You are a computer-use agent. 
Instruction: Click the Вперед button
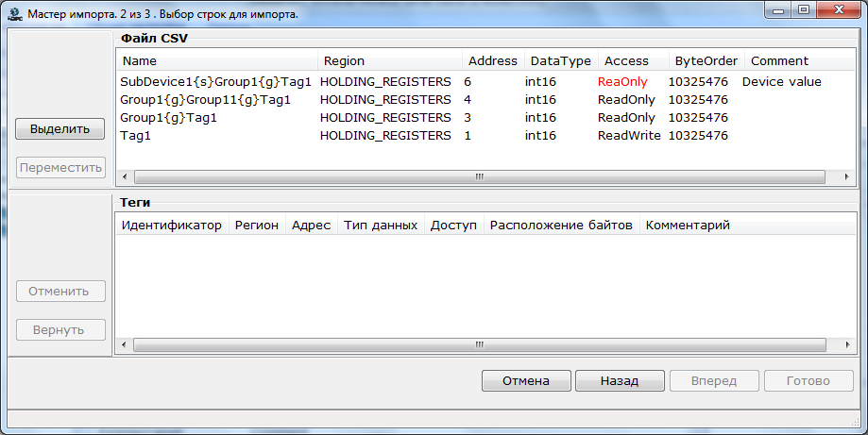click(x=714, y=381)
